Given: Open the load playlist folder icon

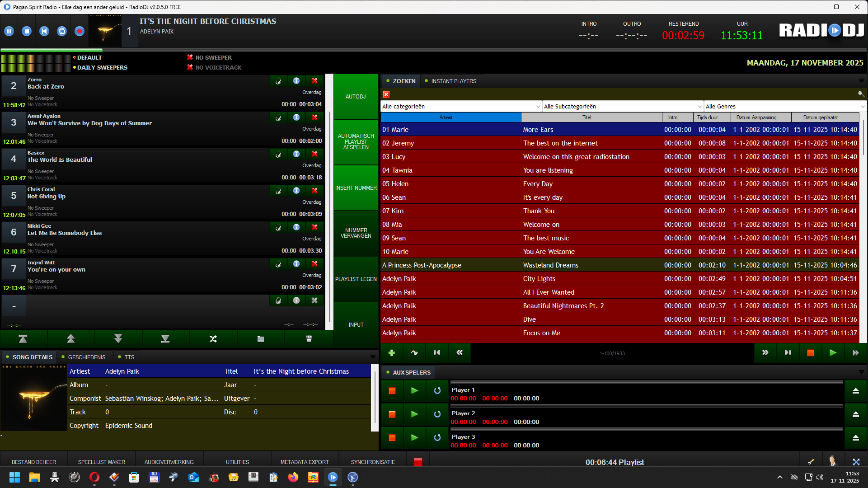Looking at the screenshot, I should pyautogui.click(x=261, y=339).
